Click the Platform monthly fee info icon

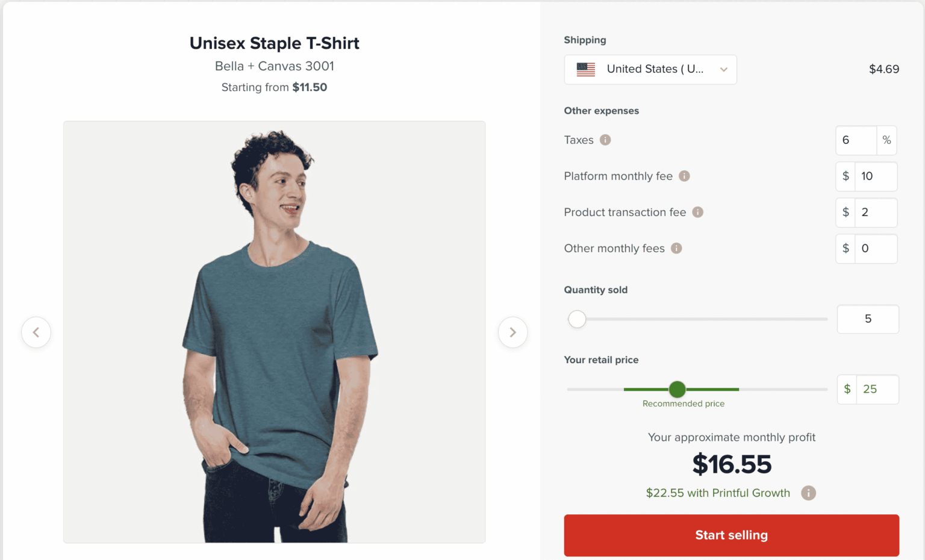[x=684, y=176]
